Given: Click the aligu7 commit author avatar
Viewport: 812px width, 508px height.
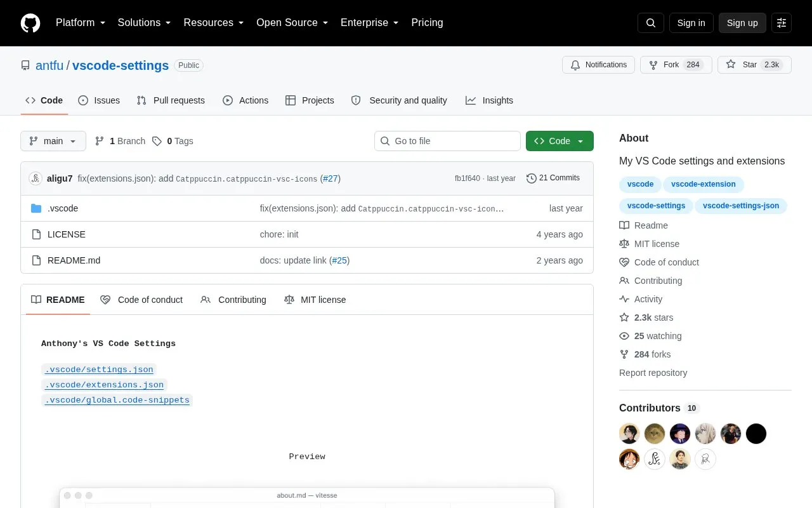Looking at the screenshot, I should point(36,178).
